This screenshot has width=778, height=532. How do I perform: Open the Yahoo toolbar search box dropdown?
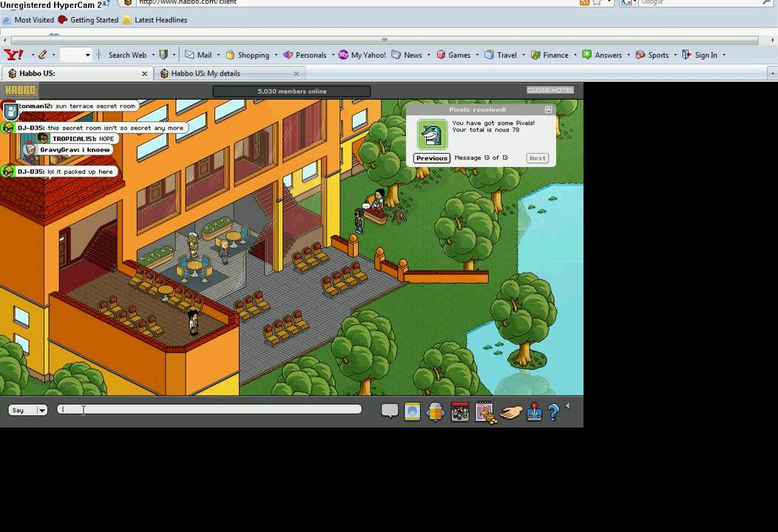88,55
